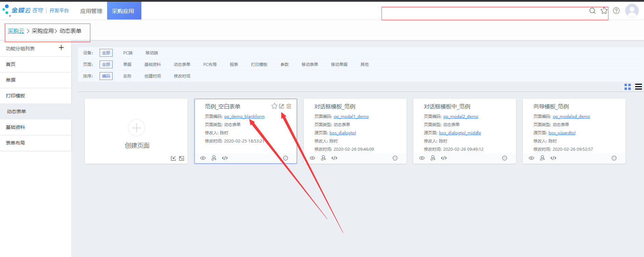Filter device by PC端

point(128,53)
